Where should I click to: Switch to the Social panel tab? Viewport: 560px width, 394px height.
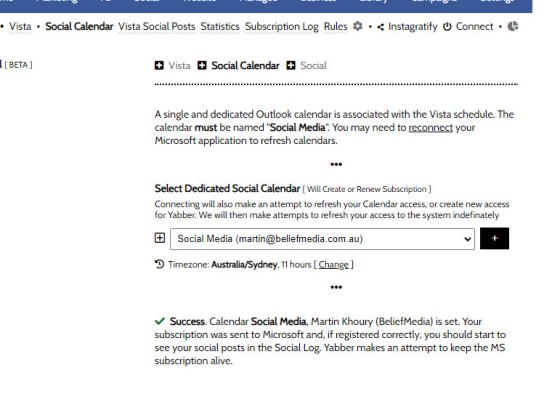pyautogui.click(x=313, y=66)
